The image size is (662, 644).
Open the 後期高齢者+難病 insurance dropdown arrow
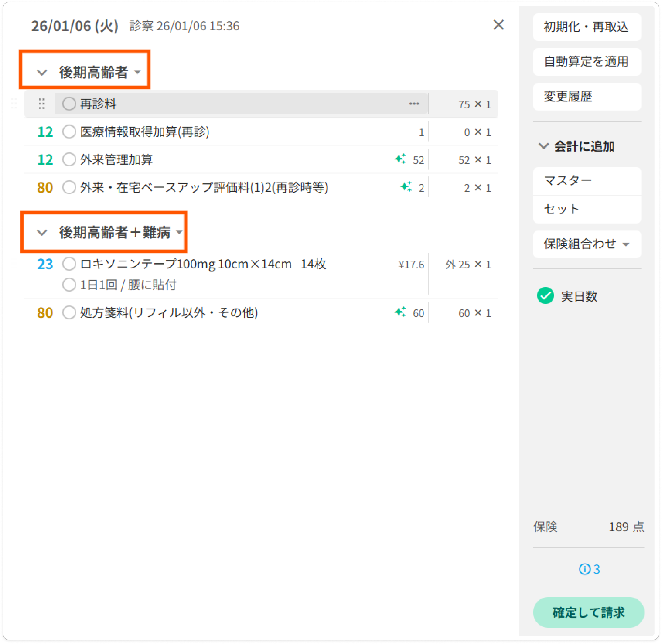pyautogui.click(x=179, y=232)
